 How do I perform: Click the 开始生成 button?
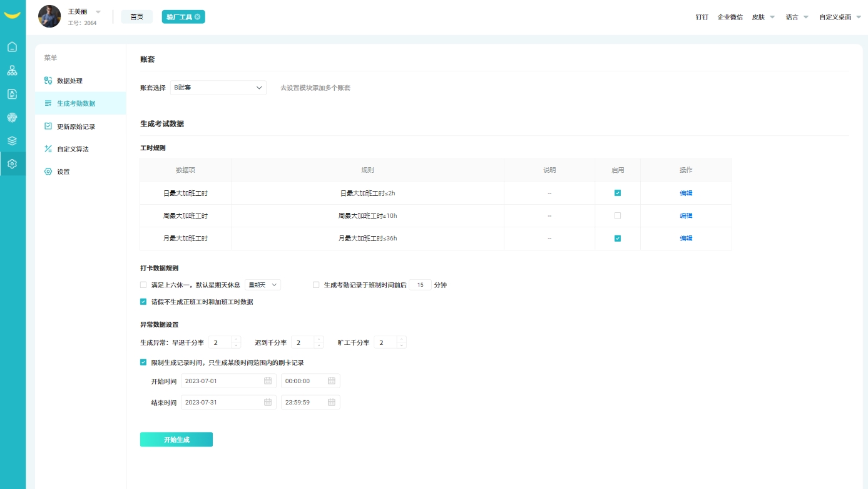click(176, 439)
